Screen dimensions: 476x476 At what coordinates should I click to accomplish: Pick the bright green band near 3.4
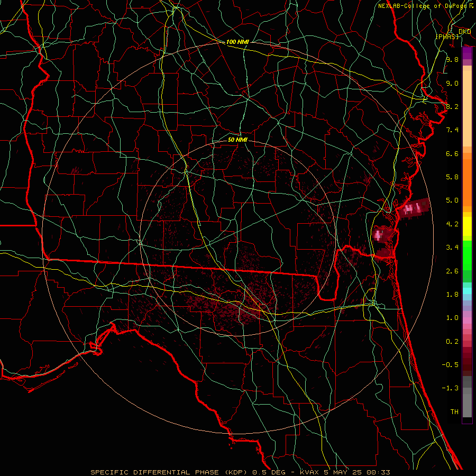467,255
